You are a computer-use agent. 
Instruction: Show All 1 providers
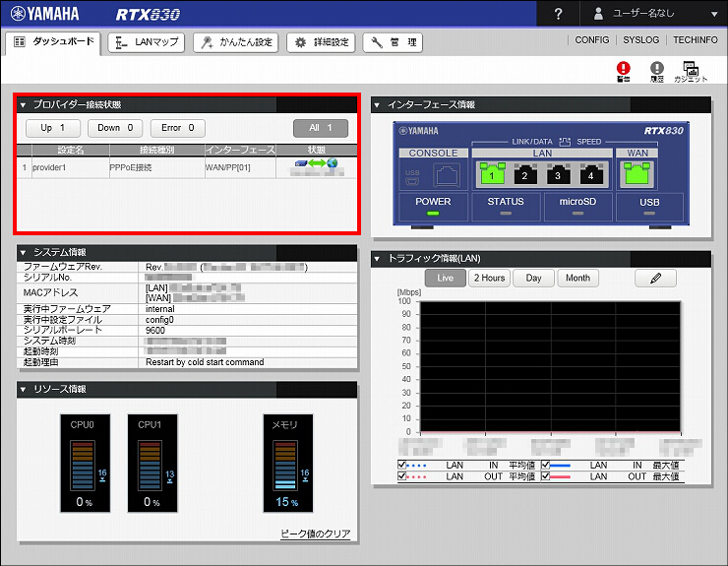tap(321, 128)
